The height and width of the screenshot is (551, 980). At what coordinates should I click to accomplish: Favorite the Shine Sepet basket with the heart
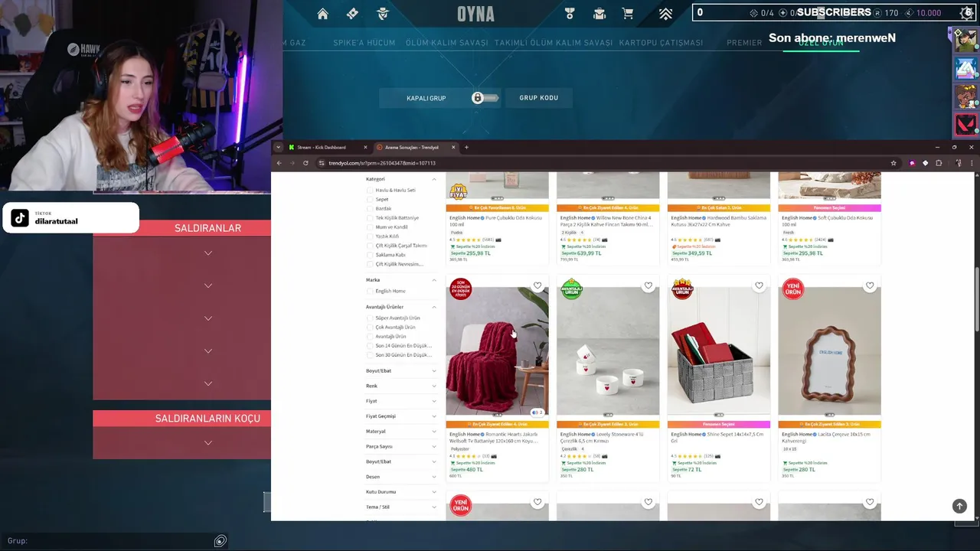click(x=759, y=285)
